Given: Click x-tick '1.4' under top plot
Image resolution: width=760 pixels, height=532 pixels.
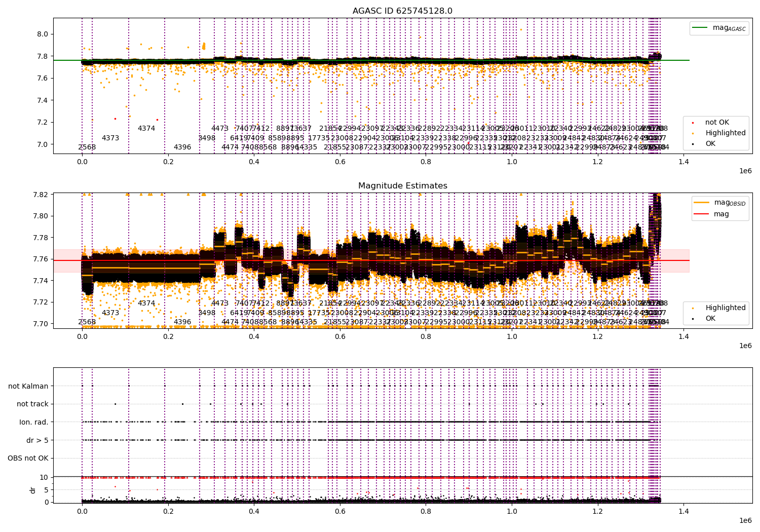Looking at the screenshot, I should 684,162.
